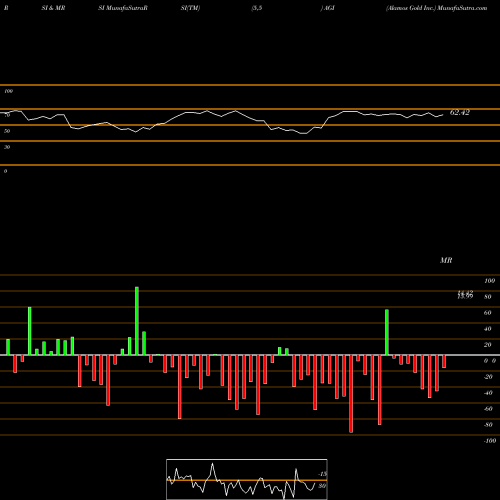Click the 'SI & MR' header text
The width and height of the screenshot is (500, 500).
pos(53,8)
